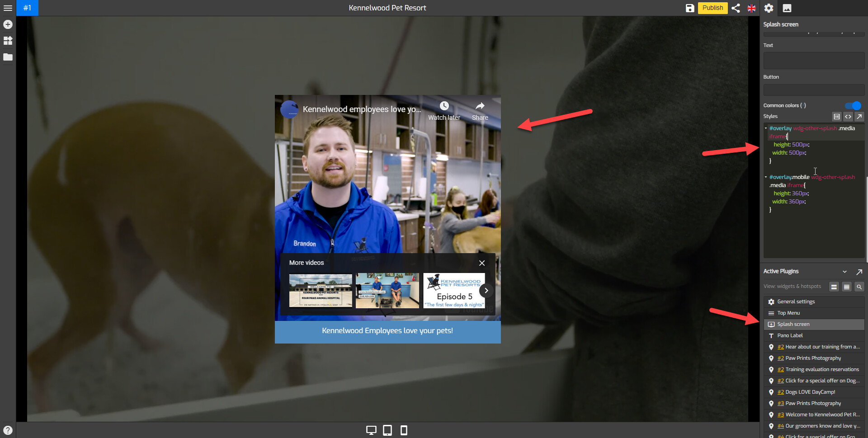Switch to tablet preview mode
Image resolution: width=868 pixels, height=438 pixels.
pyautogui.click(x=387, y=430)
